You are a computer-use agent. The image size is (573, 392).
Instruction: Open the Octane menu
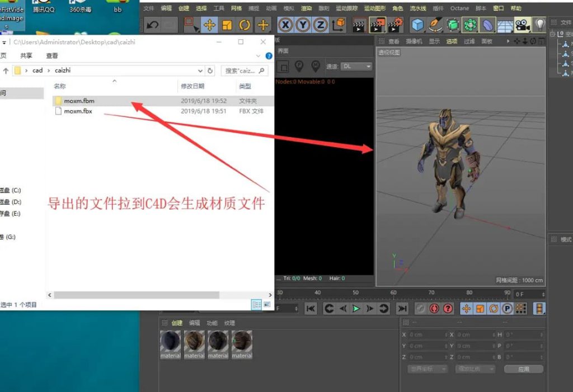(459, 8)
